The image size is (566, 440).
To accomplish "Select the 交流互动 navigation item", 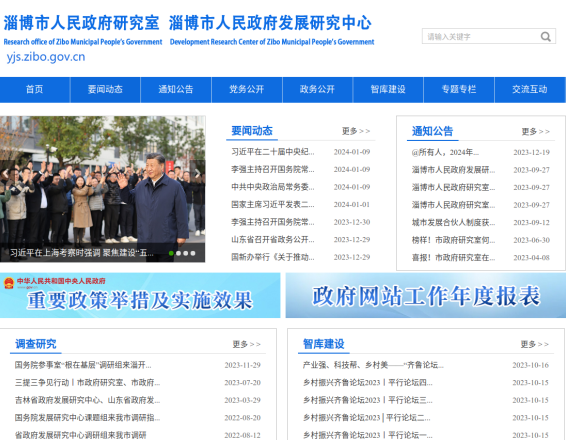I will [x=530, y=90].
